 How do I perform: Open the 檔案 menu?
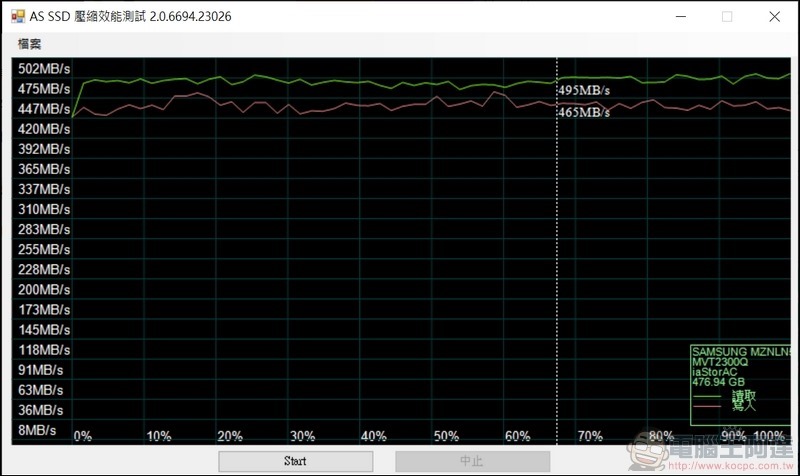[29, 44]
